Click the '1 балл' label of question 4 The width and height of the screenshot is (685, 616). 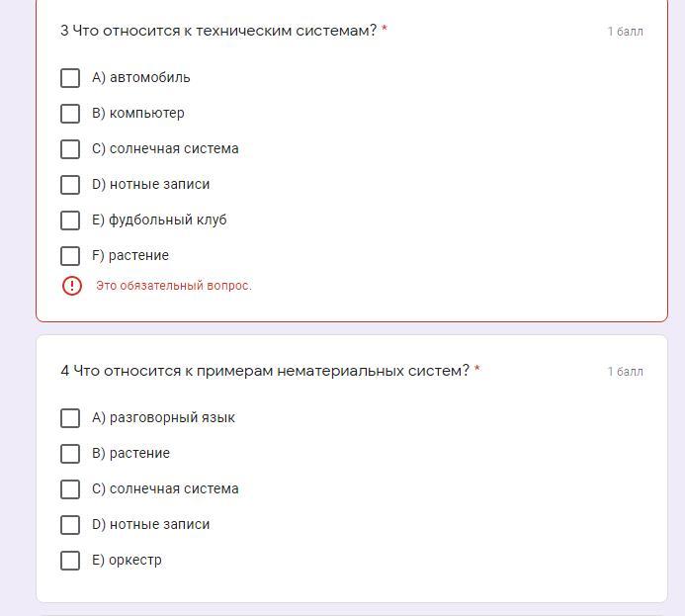coord(625,372)
